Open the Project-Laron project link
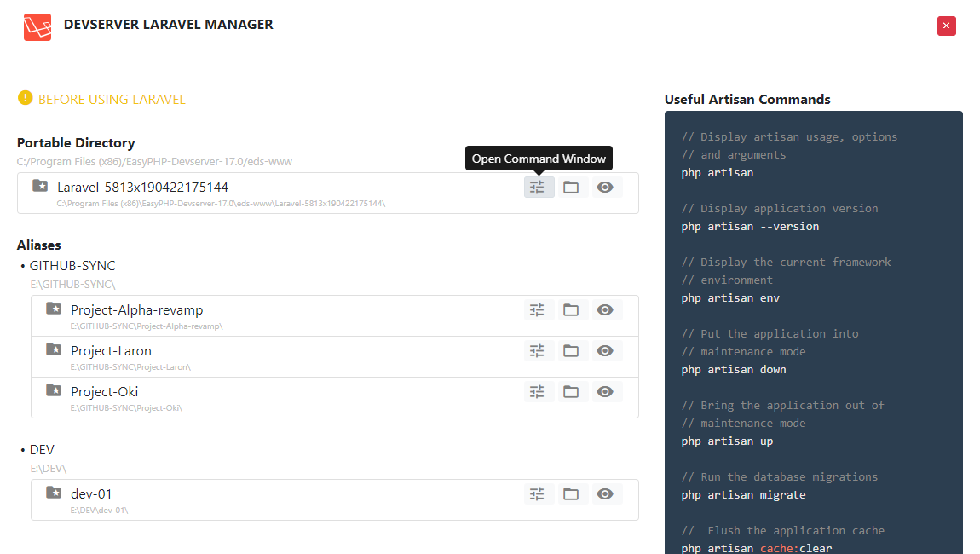 [111, 350]
